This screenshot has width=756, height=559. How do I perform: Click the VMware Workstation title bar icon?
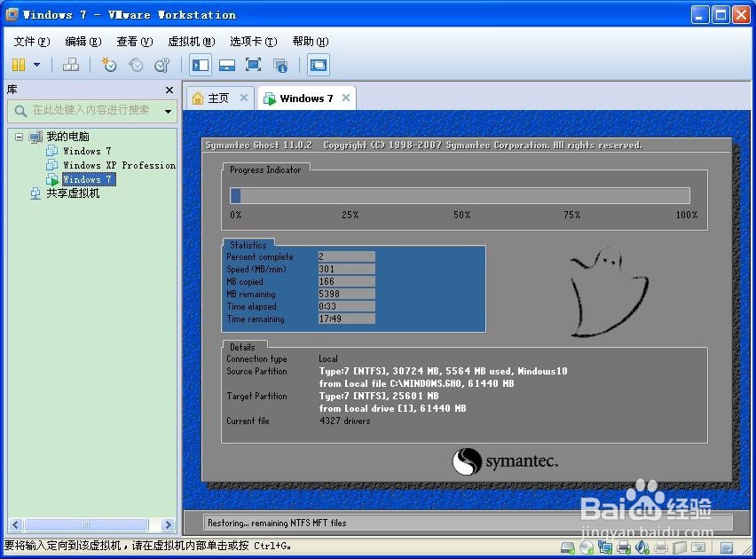(12, 14)
